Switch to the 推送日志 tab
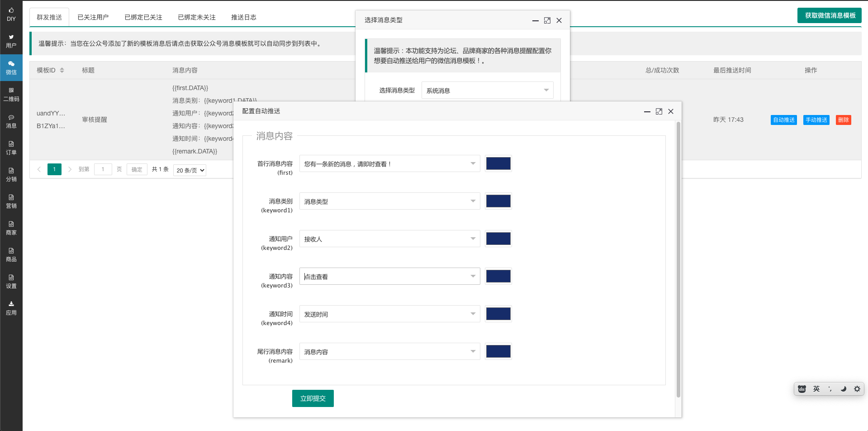The width and height of the screenshot is (868, 431). point(244,17)
